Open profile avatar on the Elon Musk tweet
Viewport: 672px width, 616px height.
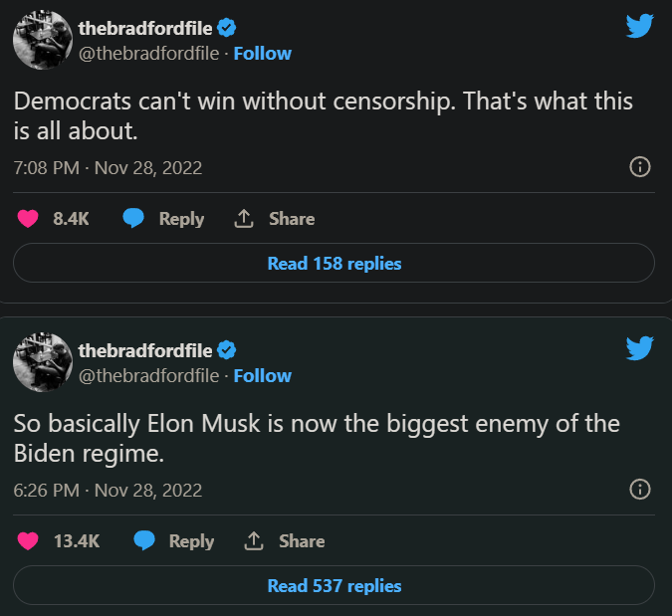click(x=40, y=363)
